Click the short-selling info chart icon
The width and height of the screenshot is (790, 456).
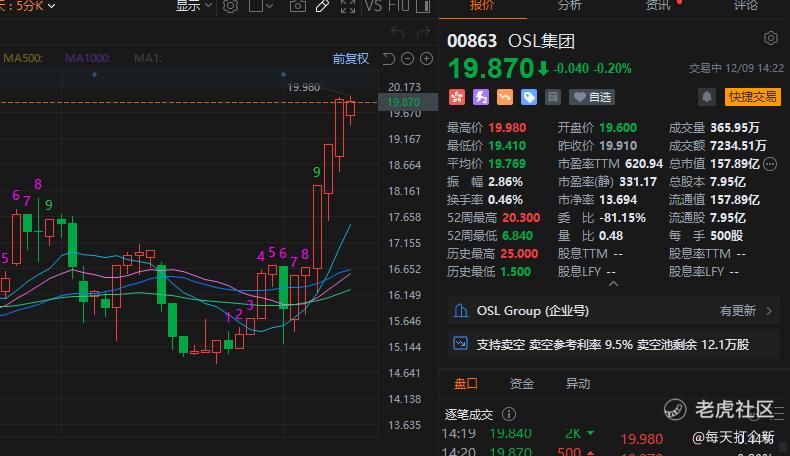tap(460, 344)
